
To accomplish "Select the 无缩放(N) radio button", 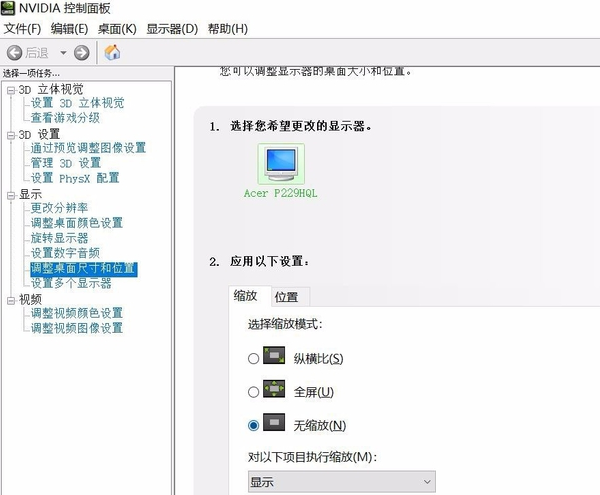I will point(253,425).
